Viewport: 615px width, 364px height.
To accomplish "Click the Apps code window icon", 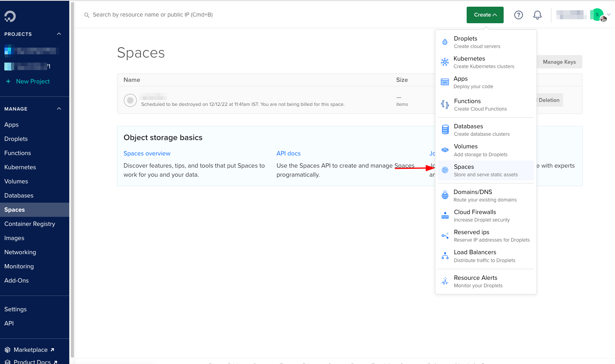I will tap(445, 82).
